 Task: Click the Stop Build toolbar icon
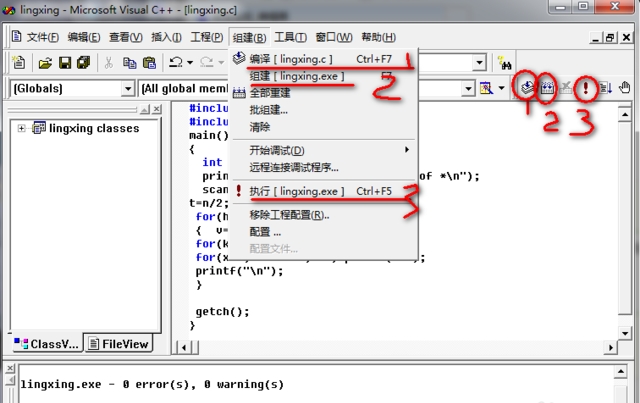(x=566, y=87)
